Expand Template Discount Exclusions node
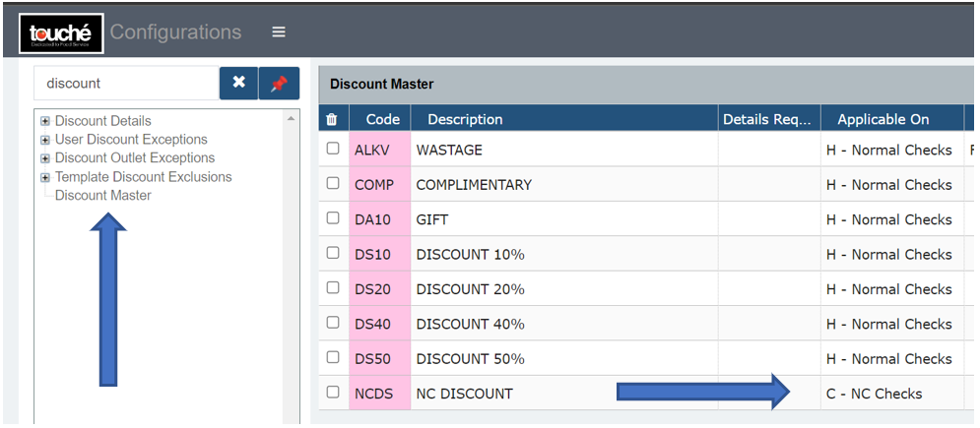 45,177
